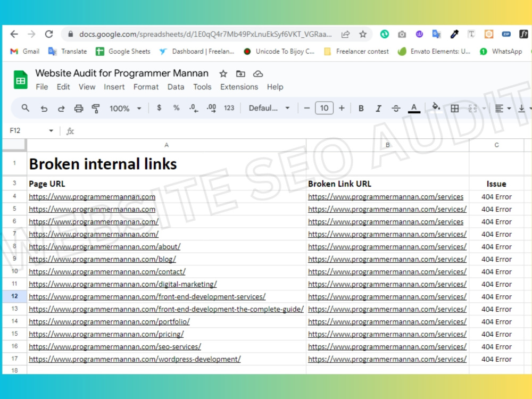Select column A header

166,145
